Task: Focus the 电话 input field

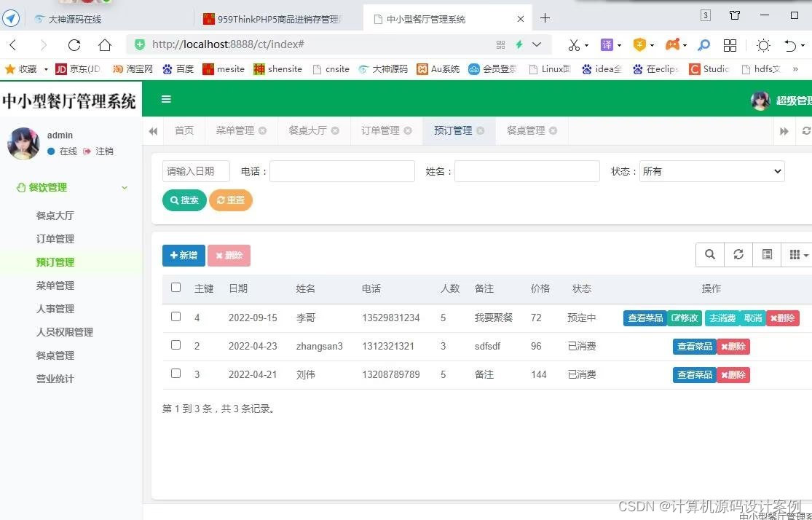Action: click(x=342, y=171)
